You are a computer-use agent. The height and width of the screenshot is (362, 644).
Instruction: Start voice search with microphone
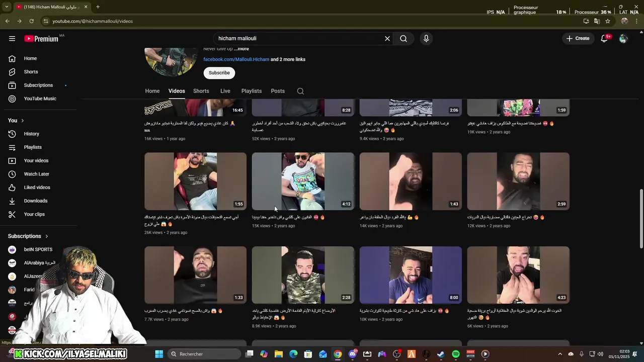point(426,38)
